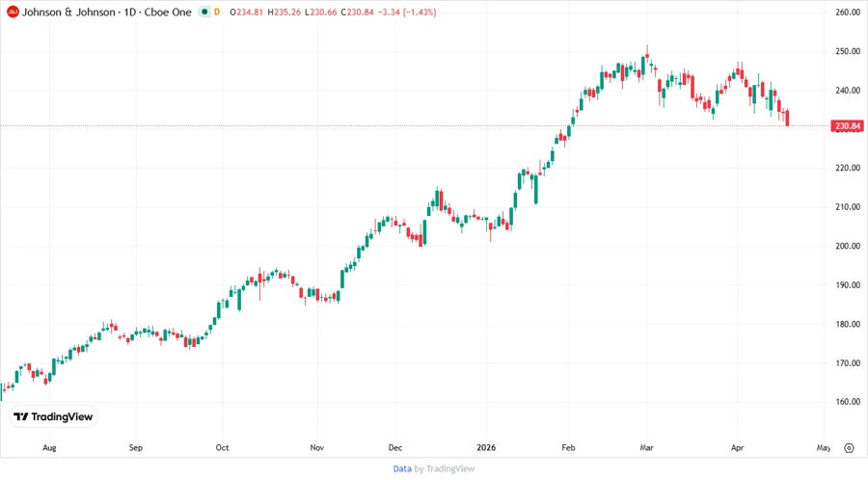
Task: Click the TradingView logo badge
Action: [53, 416]
